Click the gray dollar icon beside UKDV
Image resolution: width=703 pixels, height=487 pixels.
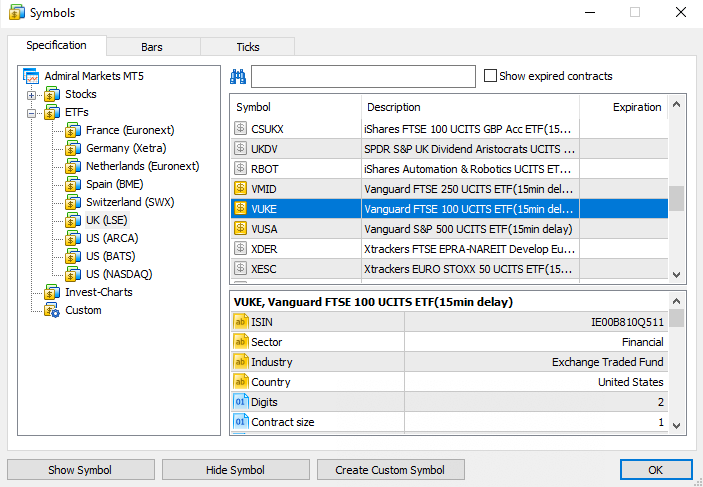point(240,148)
